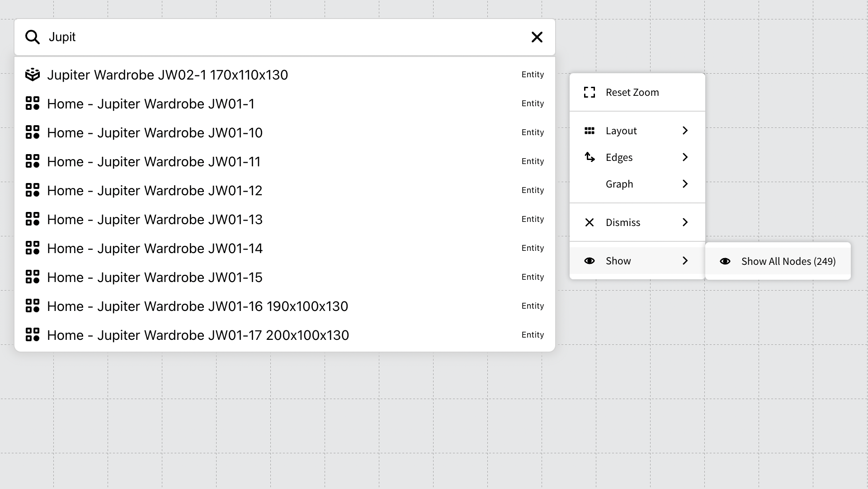
Task: Click the Layout grid icon
Action: pyautogui.click(x=589, y=131)
